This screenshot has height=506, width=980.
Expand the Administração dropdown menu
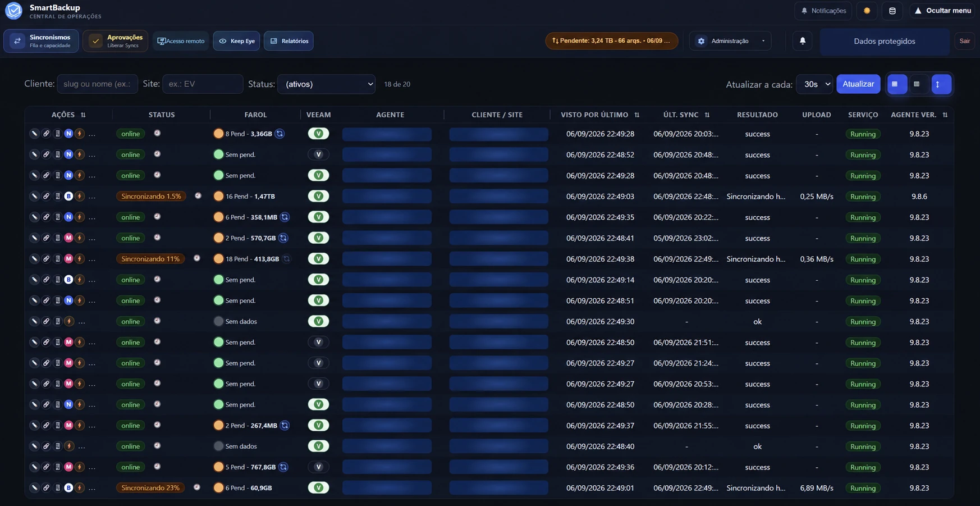click(x=730, y=40)
